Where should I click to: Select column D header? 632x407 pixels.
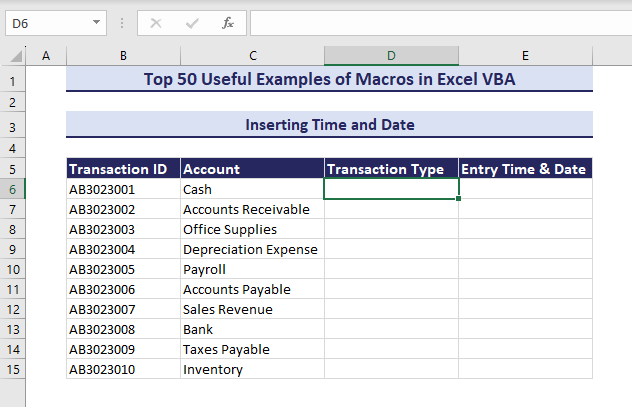(391, 56)
